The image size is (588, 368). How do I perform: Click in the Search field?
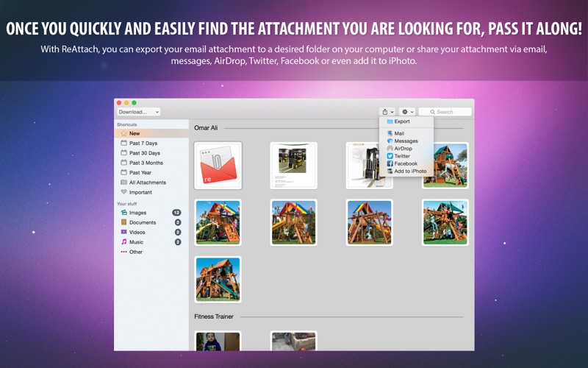(x=445, y=112)
